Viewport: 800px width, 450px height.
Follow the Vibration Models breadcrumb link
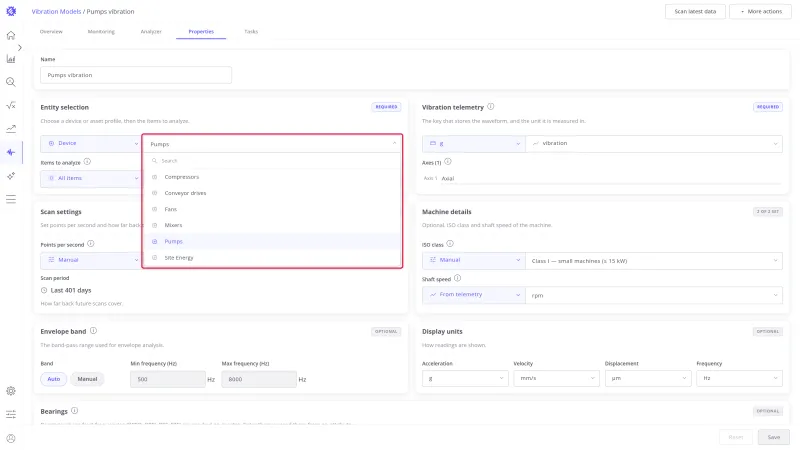coord(56,11)
